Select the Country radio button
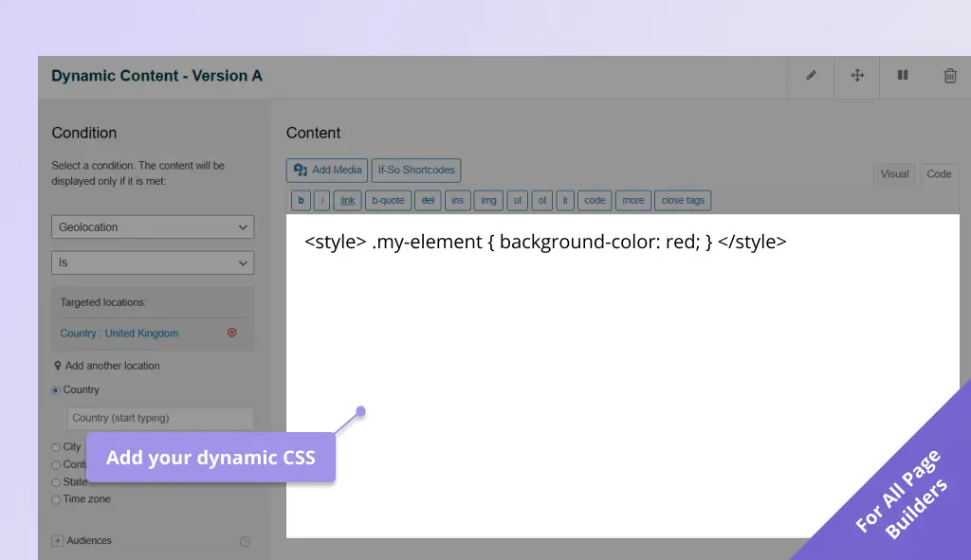 tap(56, 389)
